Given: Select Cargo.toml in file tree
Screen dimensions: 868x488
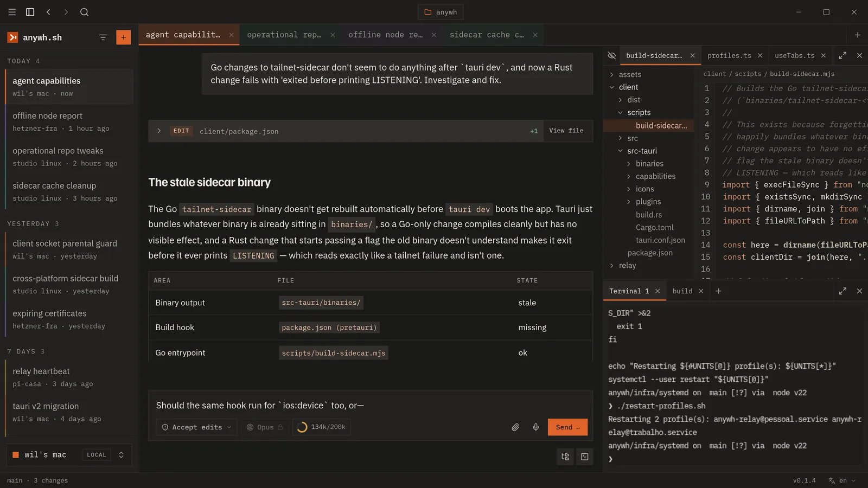Looking at the screenshot, I should click(x=654, y=227).
